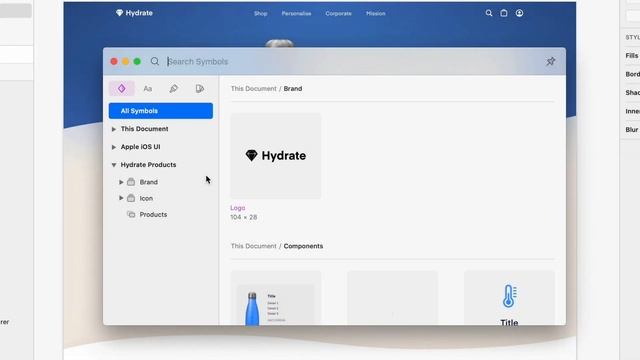640x360 pixels.
Task: Open Personalise in website navigation
Action: 296,13
